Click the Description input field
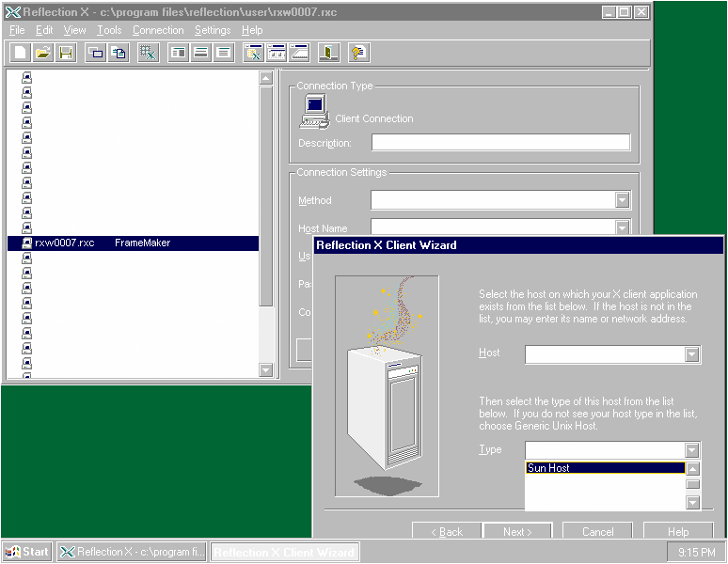This screenshot has height=564, width=728. 501,142
